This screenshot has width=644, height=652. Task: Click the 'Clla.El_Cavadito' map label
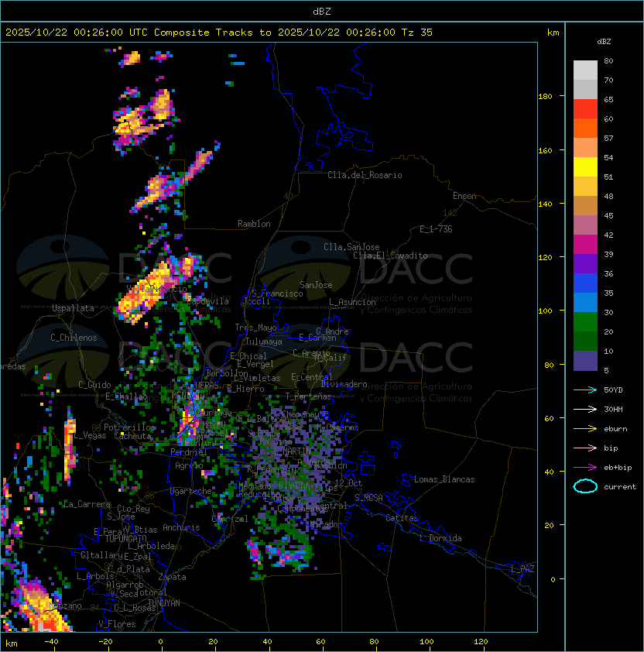click(x=390, y=256)
